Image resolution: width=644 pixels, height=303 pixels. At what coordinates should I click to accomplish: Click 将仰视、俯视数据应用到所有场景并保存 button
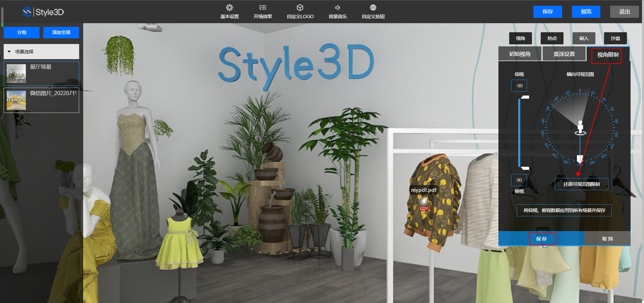click(564, 210)
